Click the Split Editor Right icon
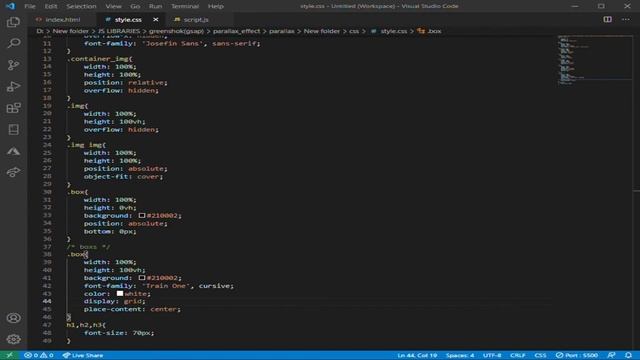This screenshot has width=640, height=360. coord(607,19)
